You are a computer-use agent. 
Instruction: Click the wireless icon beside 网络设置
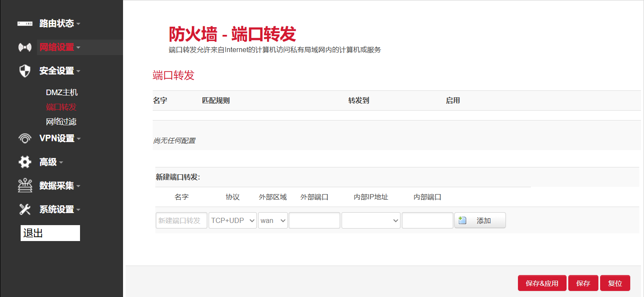click(25, 47)
